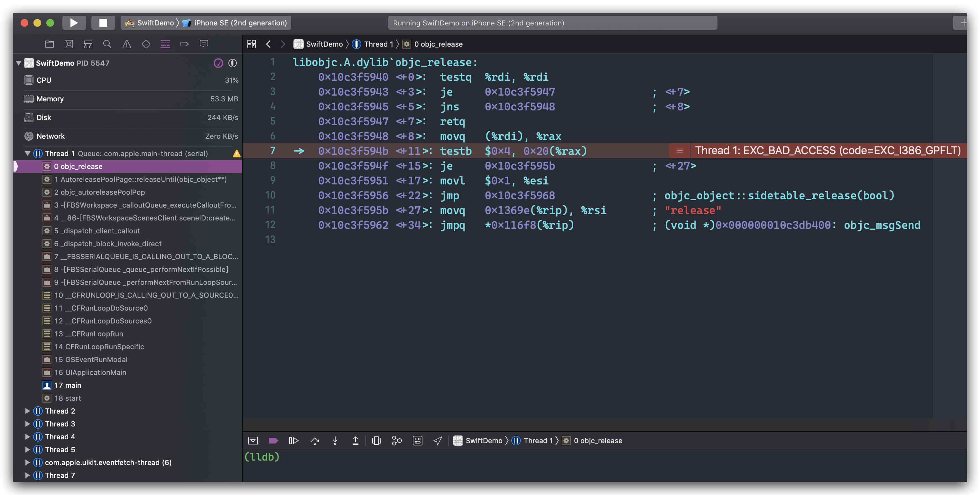The image size is (980, 495).
Task: Open the Breakpoint navigator
Action: (x=184, y=44)
